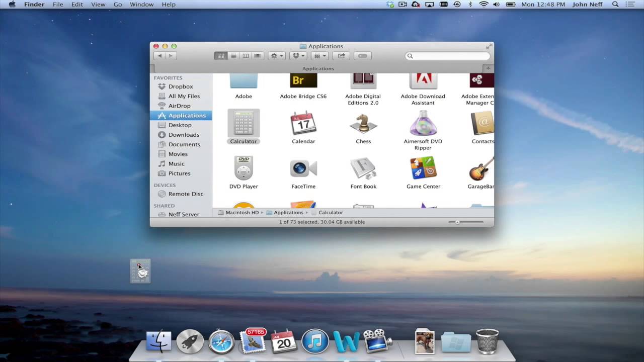Open the Window menu
The width and height of the screenshot is (644, 362).
[142, 5]
